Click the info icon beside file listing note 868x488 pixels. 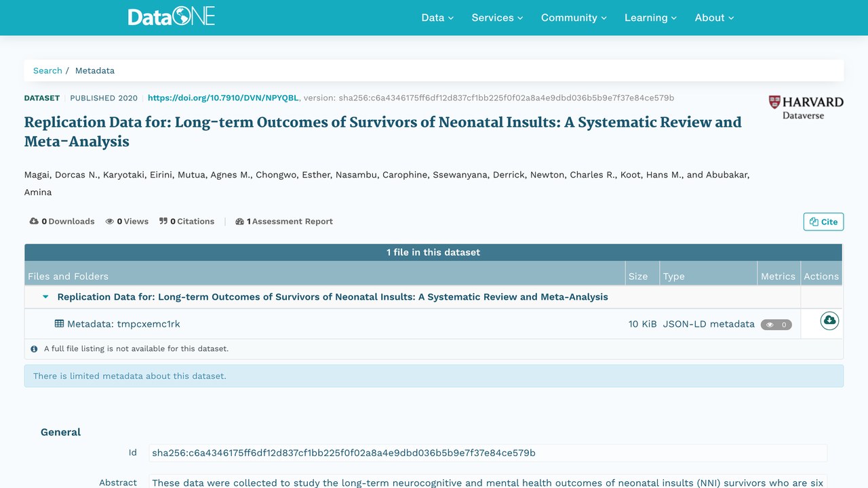(34, 349)
